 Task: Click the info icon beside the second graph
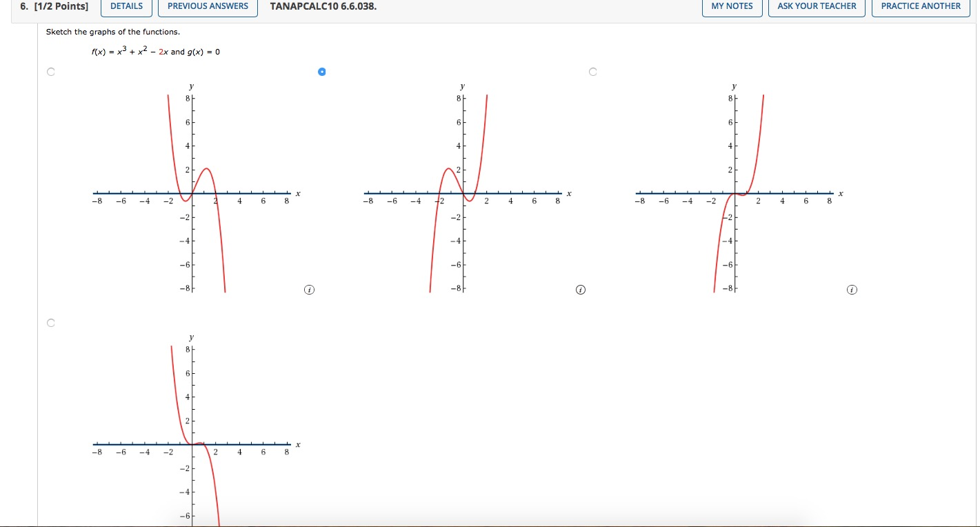(580, 290)
